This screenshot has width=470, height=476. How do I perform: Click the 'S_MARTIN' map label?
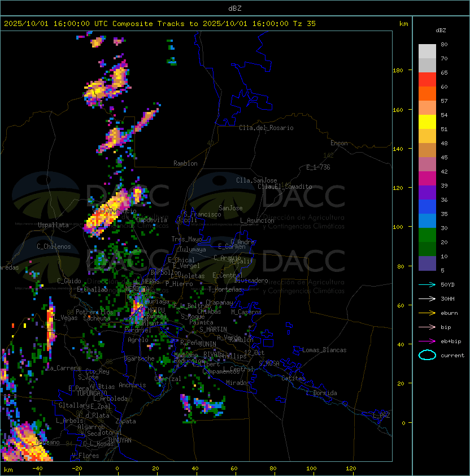click(214, 330)
